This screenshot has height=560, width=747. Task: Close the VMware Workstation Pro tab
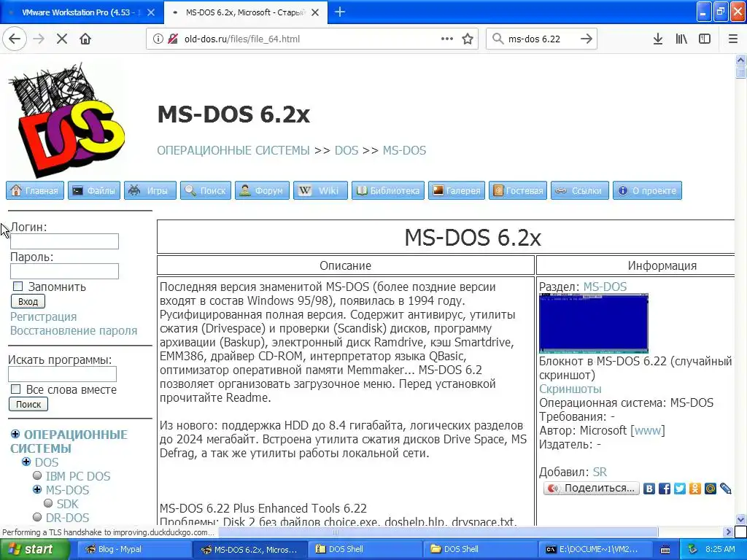[x=150, y=12]
